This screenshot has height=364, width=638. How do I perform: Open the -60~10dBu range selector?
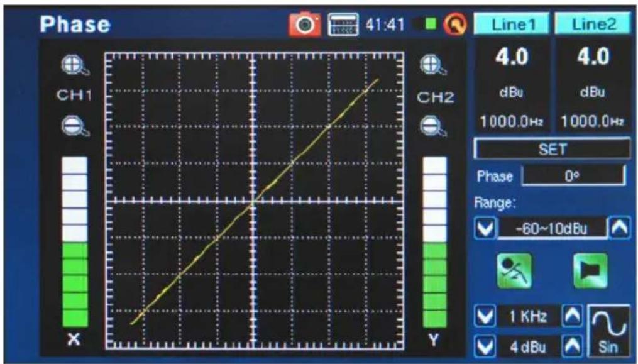(552, 228)
